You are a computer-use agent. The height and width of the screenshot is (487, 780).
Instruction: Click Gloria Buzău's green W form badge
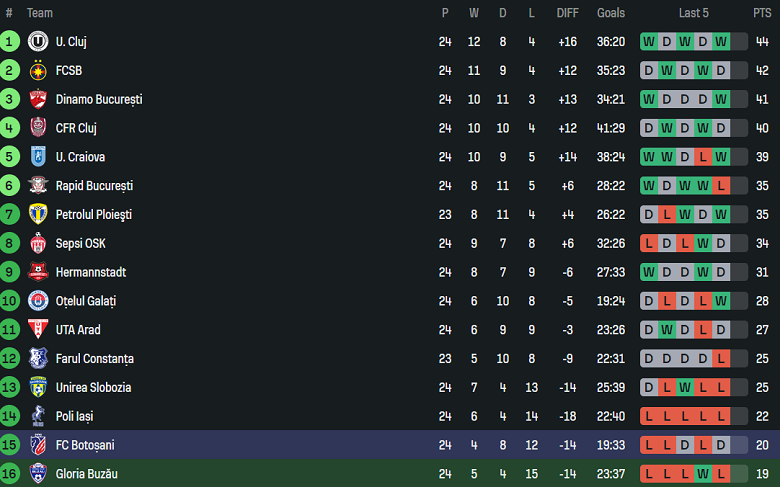[703, 474]
